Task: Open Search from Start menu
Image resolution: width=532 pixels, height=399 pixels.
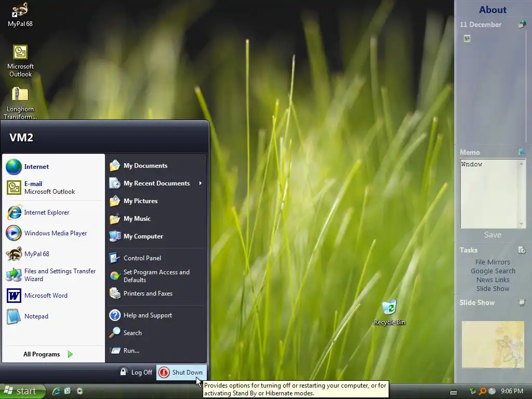Action: pyautogui.click(x=157, y=333)
